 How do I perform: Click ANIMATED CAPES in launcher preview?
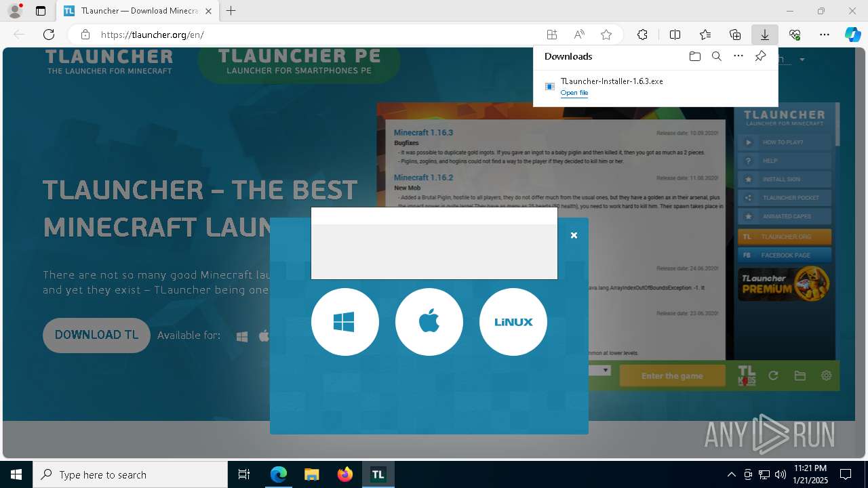[784, 216]
